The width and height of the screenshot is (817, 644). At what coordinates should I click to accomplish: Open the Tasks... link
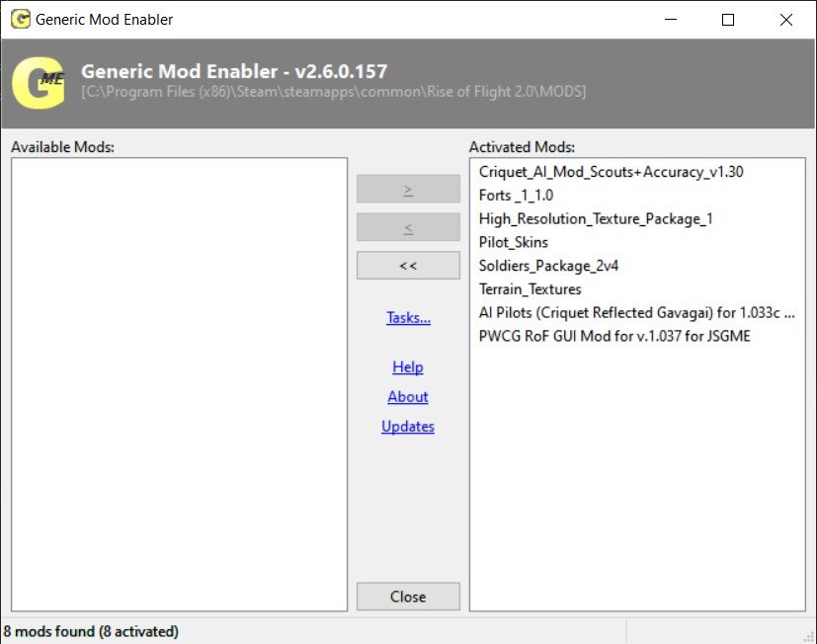click(x=409, y=317)
